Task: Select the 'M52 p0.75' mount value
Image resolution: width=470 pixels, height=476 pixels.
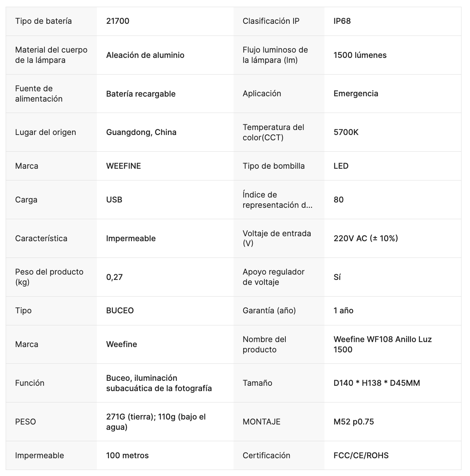Action: 354,422
